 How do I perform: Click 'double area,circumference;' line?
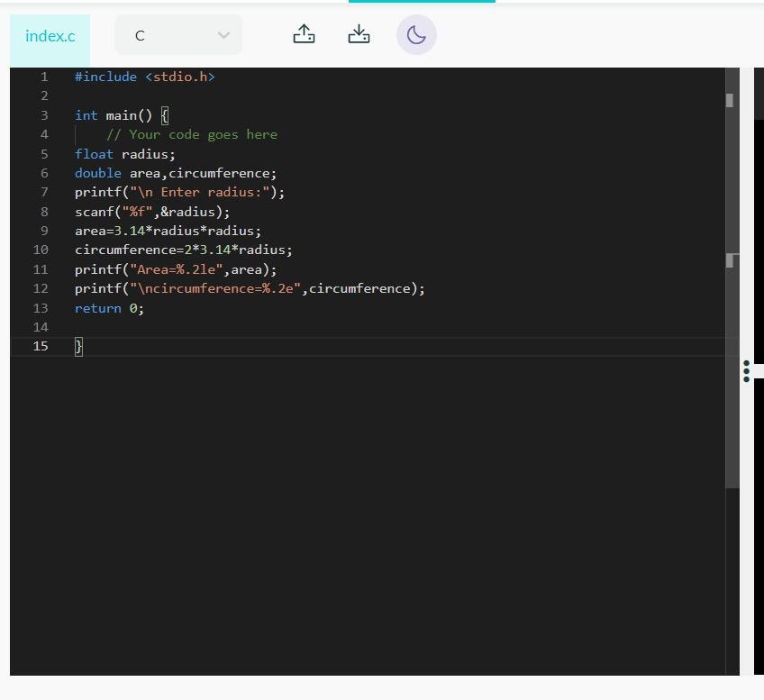176,173
